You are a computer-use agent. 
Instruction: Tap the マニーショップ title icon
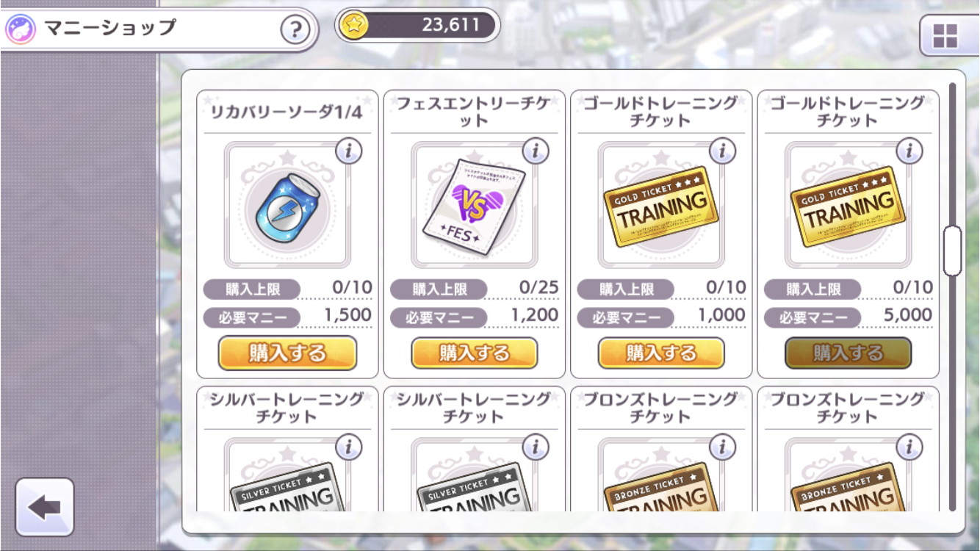coord(20,30)
